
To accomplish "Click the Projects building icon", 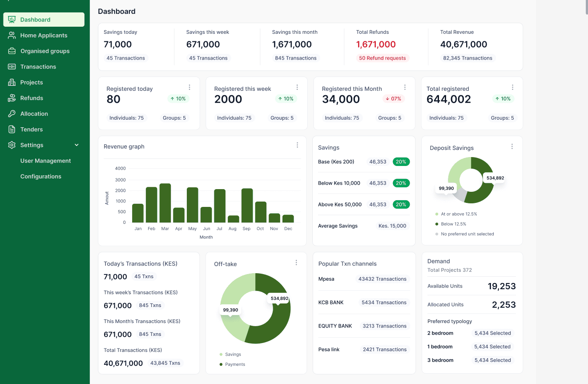I will 12,82.
